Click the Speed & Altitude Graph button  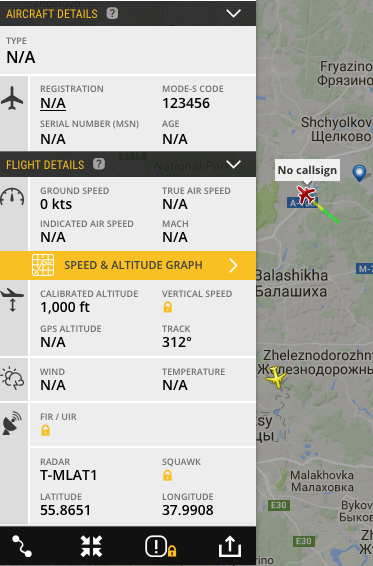[x=128, y=265]
